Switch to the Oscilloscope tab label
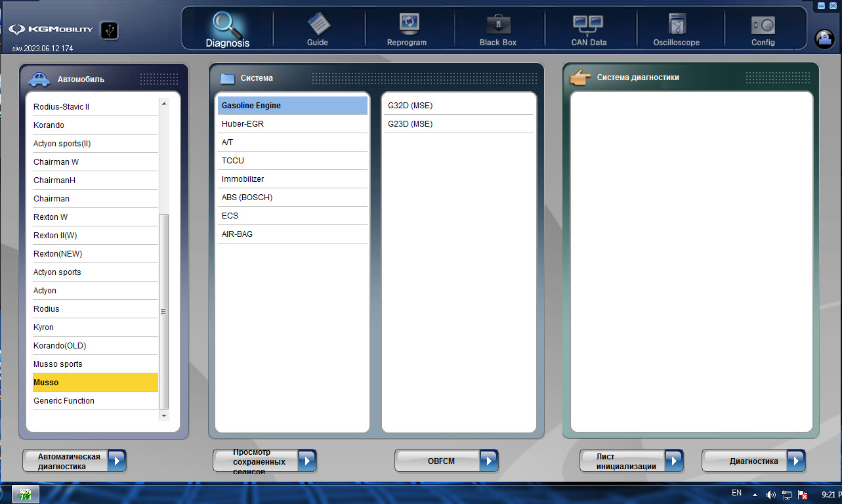Screen dimensions: 842x504 [x=677, y=43]
